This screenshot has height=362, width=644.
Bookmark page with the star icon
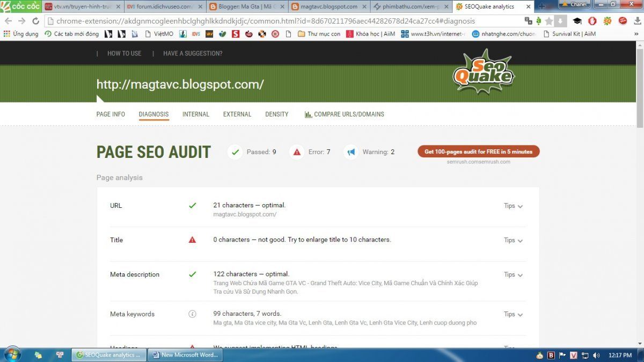coord(548,21)
